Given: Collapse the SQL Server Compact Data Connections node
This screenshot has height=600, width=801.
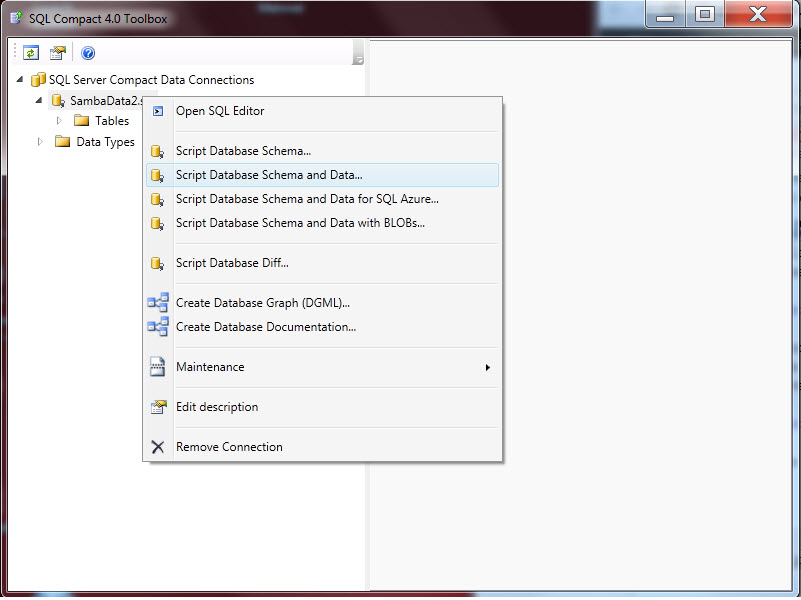Looking at the screenshot, I should pyautogui.click(x=20, y=79).
